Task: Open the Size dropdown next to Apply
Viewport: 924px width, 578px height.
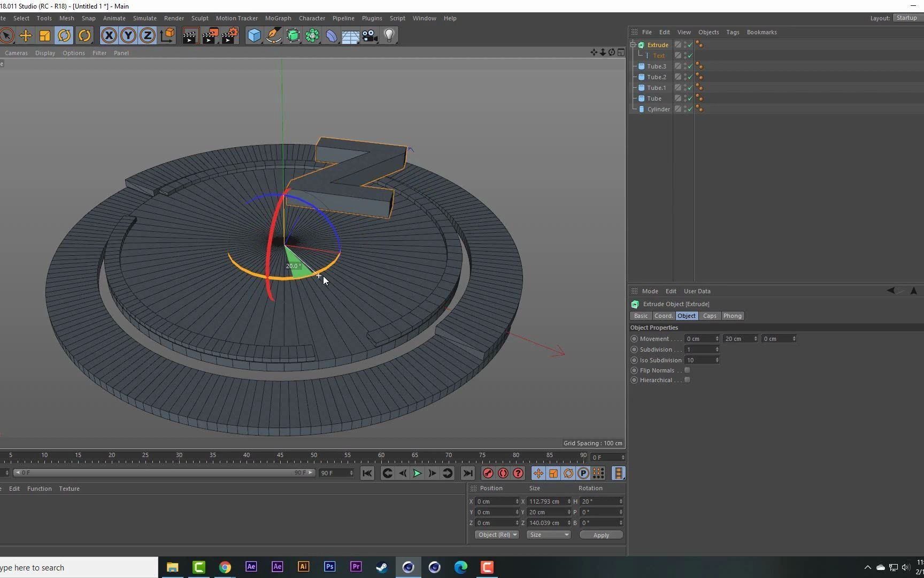Action: click(x=549, y=535)
